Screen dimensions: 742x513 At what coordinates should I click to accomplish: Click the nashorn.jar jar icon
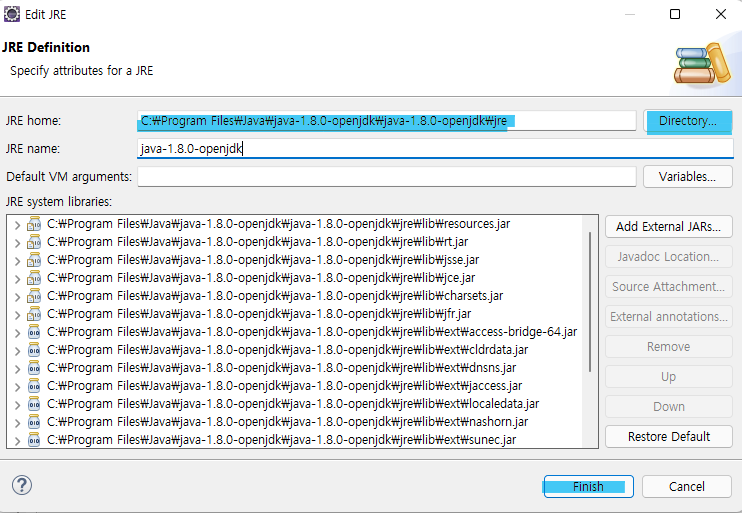click(x=34, y=422)
